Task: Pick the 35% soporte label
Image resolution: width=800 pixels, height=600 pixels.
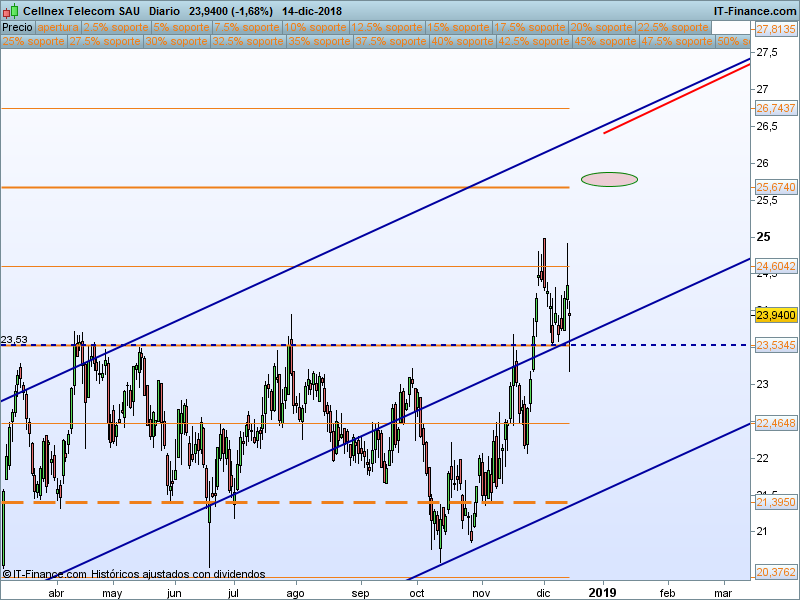Action: coord(319,41)
